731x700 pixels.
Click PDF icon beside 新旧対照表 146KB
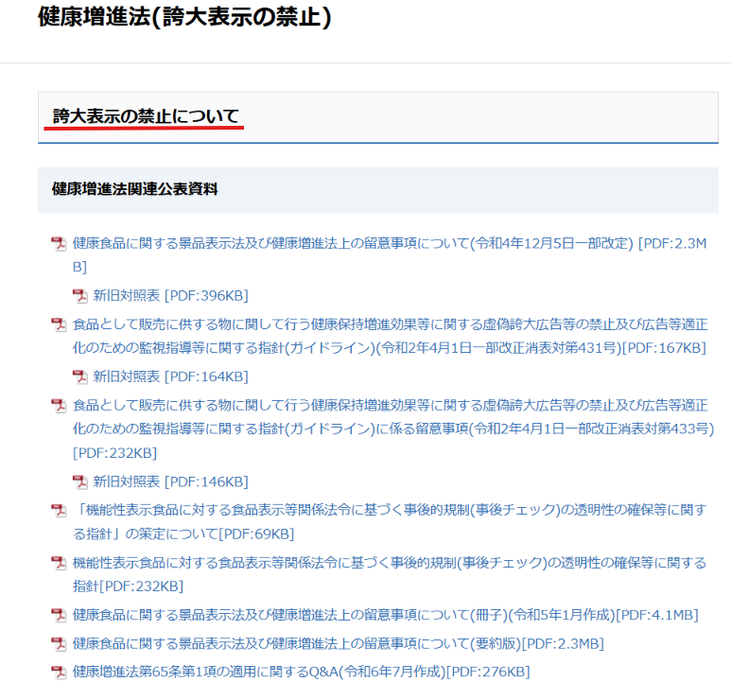coord(79,481)
